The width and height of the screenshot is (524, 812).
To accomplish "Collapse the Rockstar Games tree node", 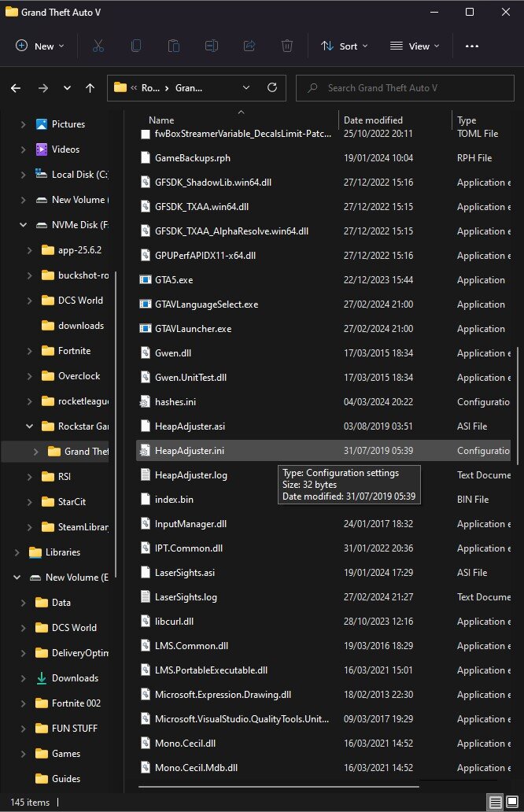I will tap(30, 426).
